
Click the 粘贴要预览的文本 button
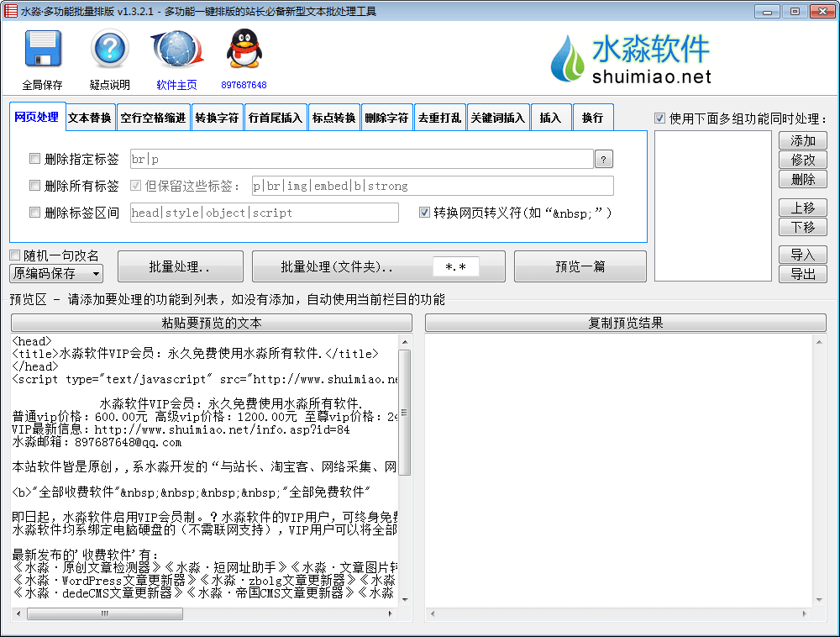[x=211, y=323]
